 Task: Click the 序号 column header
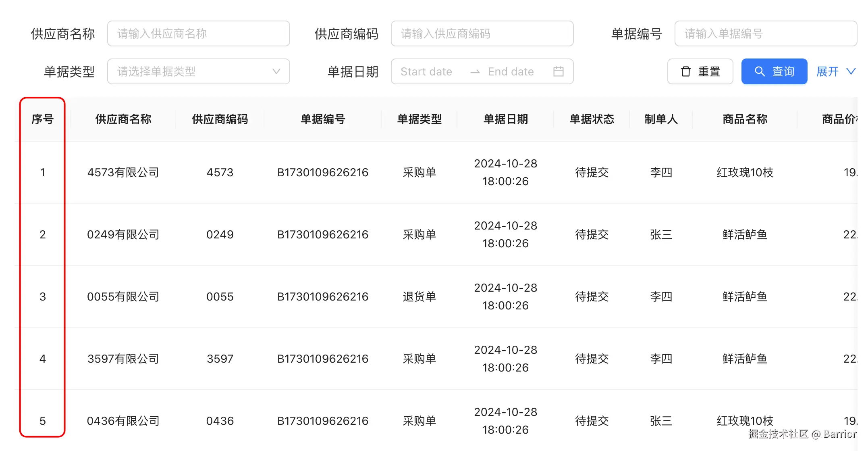tap(42, 119)
